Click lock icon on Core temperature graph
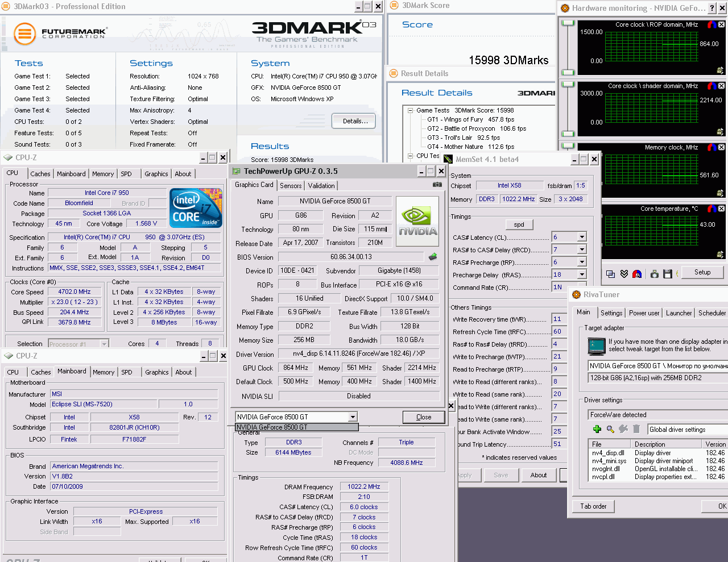This screenshot has height=562, width=728. [x=720, y=255]
